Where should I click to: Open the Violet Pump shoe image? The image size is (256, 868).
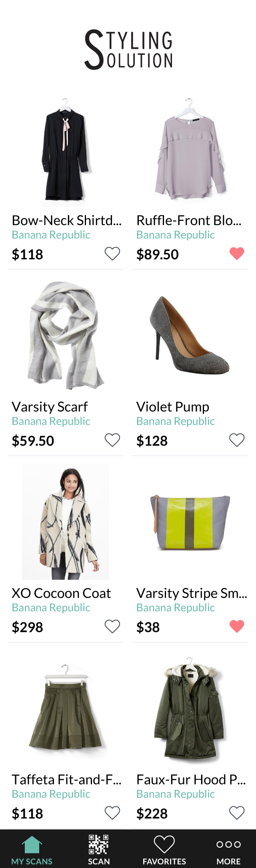coord(190,335)
